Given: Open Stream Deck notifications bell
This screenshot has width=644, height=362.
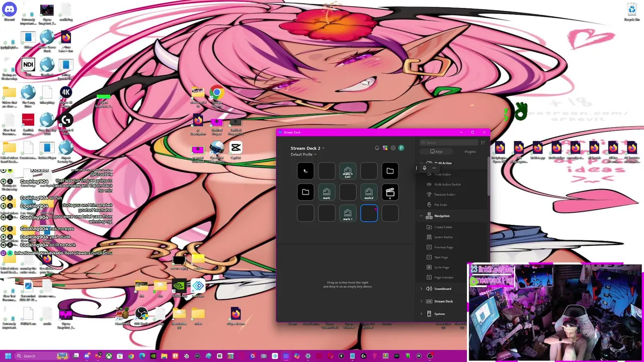Looking at the screenshot, I should (377, 148).
